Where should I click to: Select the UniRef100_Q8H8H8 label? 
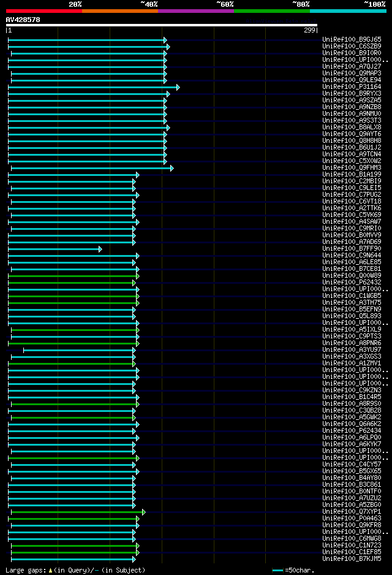click(x=352, y=140)
